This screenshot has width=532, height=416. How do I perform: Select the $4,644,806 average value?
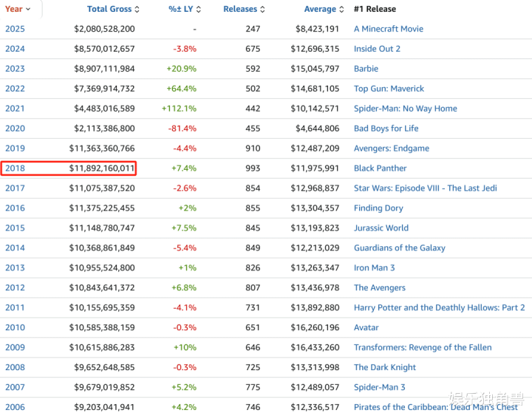click(317, 129)
